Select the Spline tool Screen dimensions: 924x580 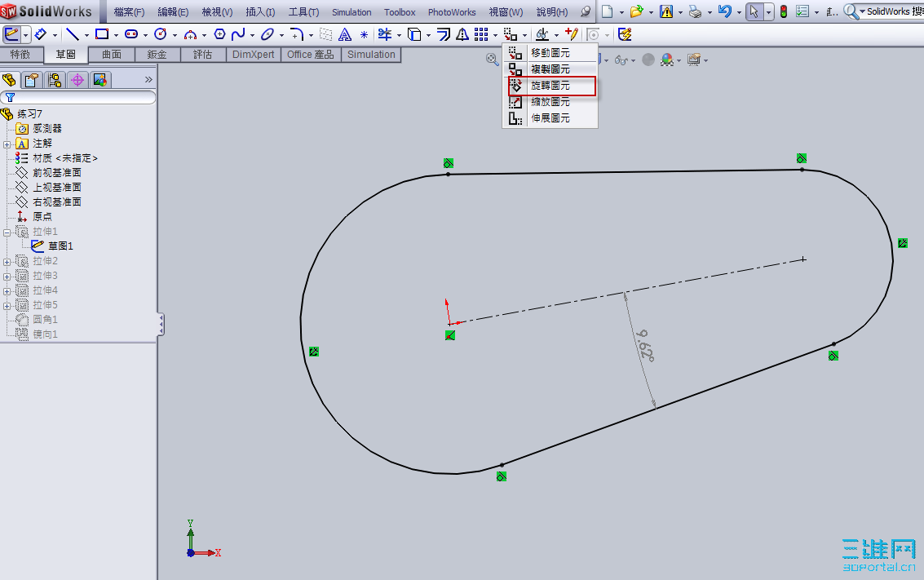click(x=238, y=35)
